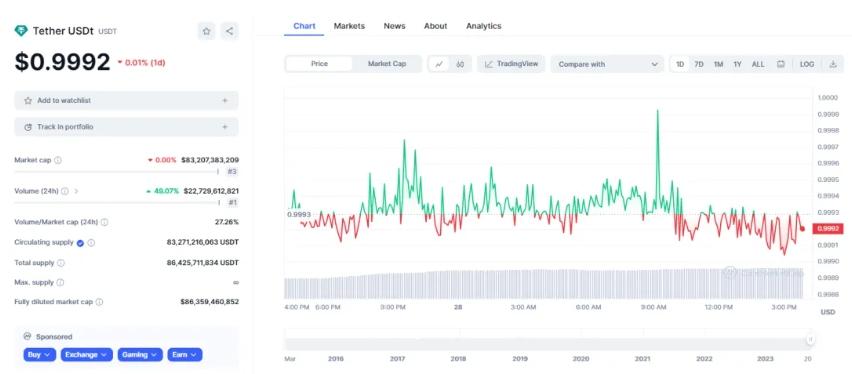Click the download chart icon
Image resolution: width=852 pixels, height=374 pixels.
(832, 64)
